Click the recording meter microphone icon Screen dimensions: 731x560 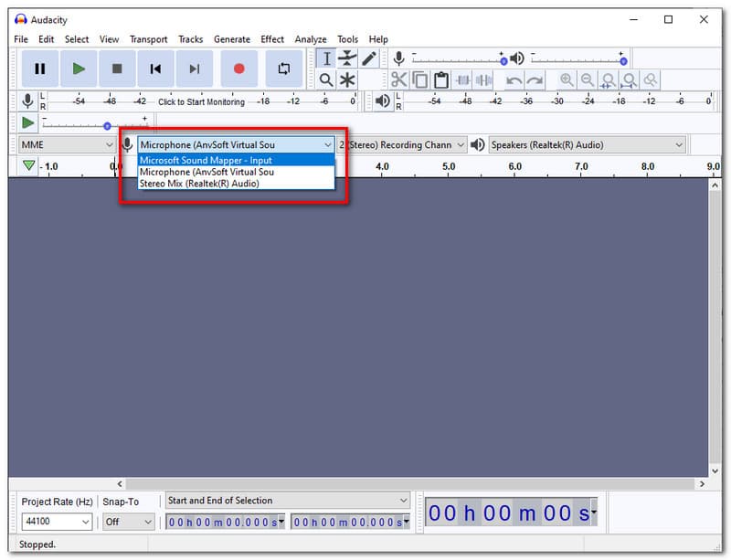pos(27,100)
